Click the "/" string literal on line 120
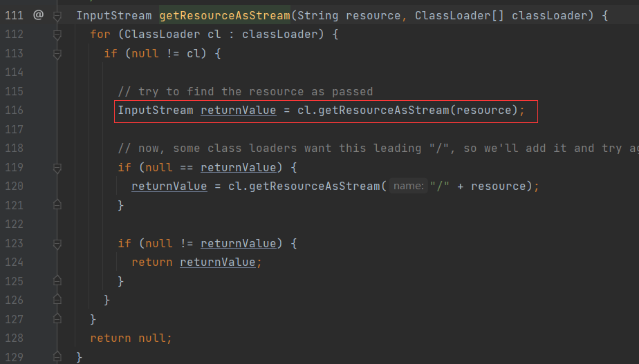 (439, 186)
